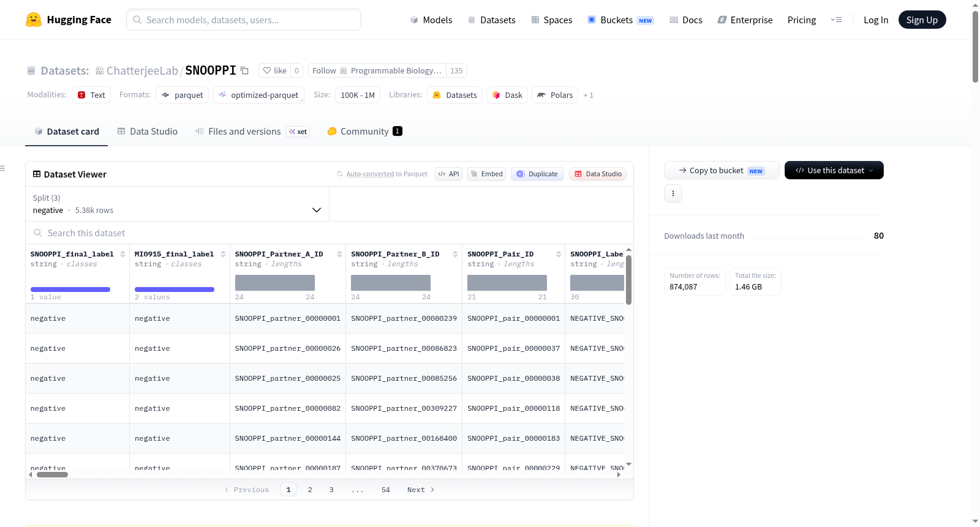Select the Text modality tag
This screenshot has width=980, height=527.
click(x=91, y=95)
